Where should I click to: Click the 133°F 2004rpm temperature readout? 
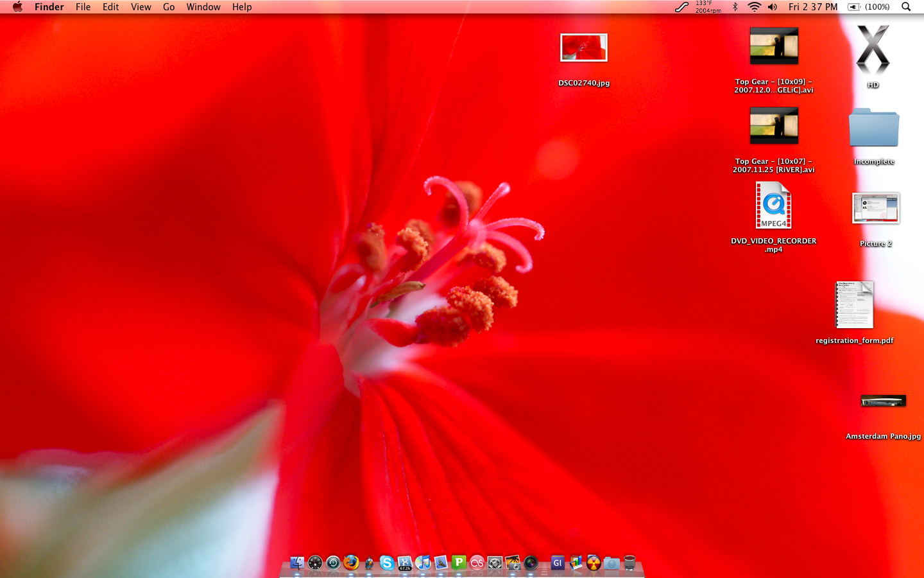point(708,7)
